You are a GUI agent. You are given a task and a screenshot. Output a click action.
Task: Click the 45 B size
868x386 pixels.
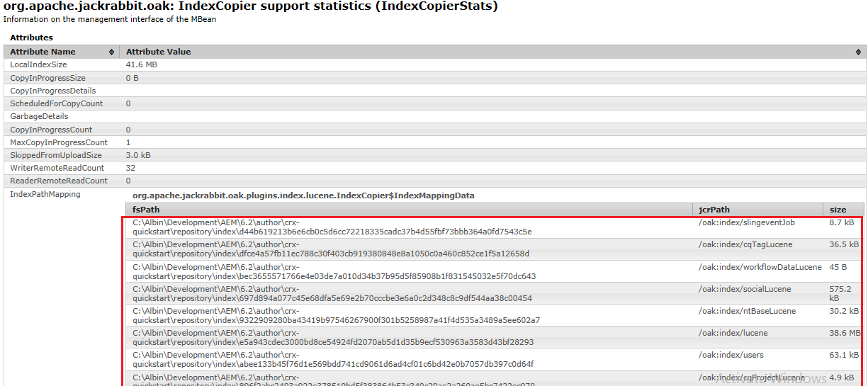[x=838, y=267]
